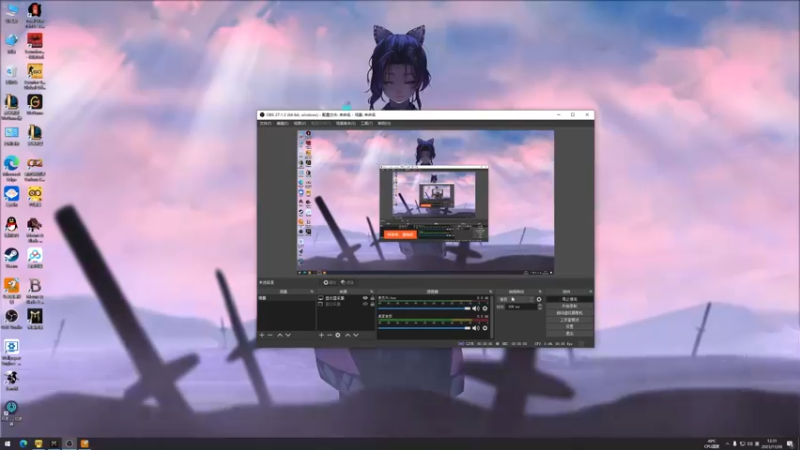Move the scene up in Scenes panel
The height and width of the screenshot is (450, 800).
click(x=280, y=335)
